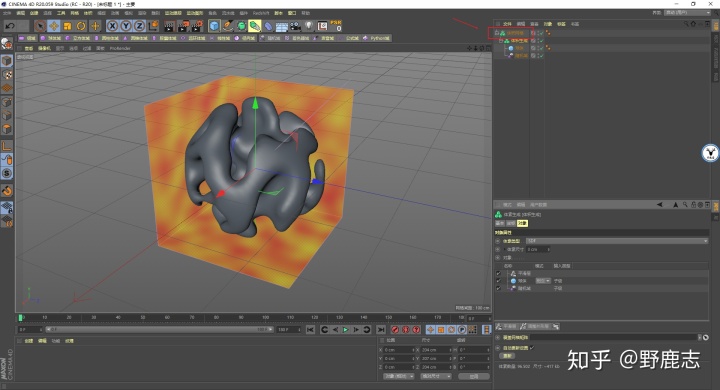Image resolution: width=720 pixels, height=390 pixels.
Task: Click the 应用 apply button in coordinates panel
Action: (x=473, y=376)
